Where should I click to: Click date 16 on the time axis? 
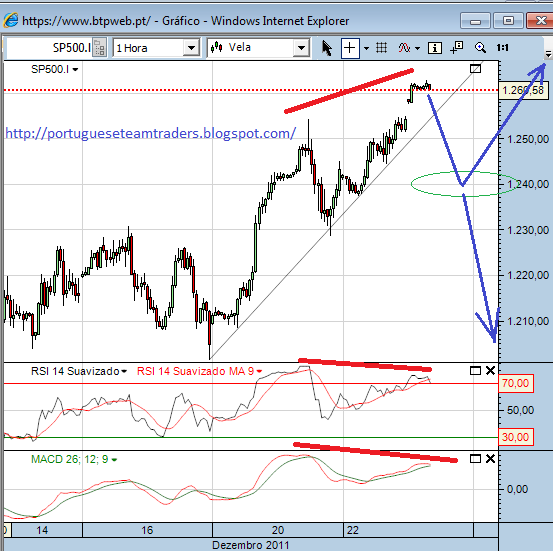point(147,530)
